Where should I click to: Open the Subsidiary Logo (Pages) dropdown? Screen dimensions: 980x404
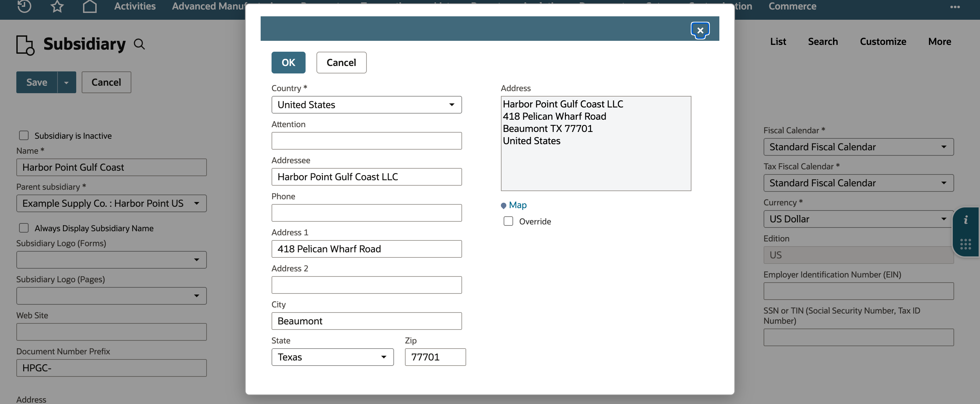click(x=112, y=296)
